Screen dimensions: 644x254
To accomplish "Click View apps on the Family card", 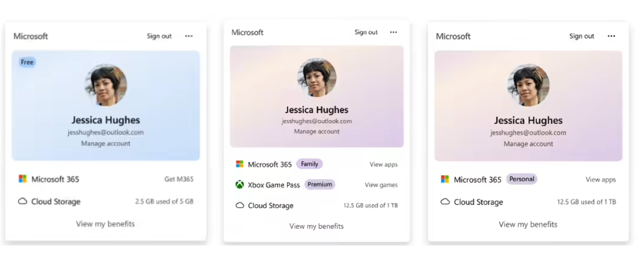I will (x=383, y=165).
